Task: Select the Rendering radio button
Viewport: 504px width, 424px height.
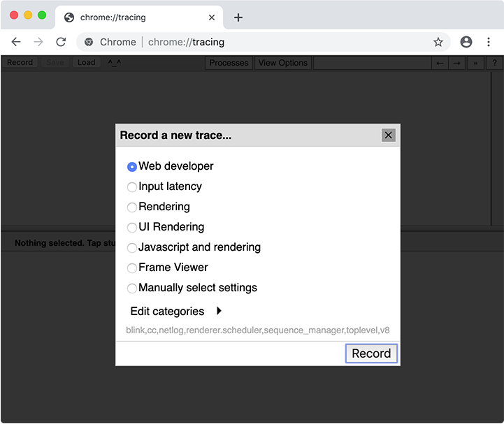Action: click(132, 207)
